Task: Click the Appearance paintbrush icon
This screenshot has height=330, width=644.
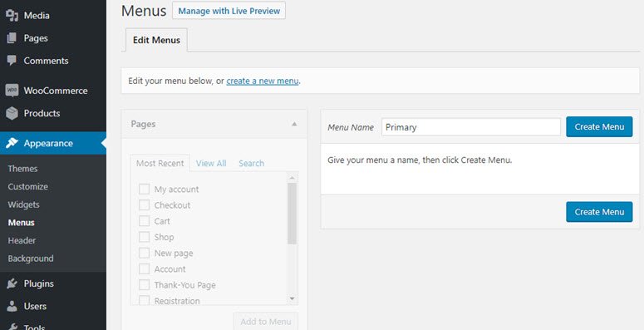Action: [12, 143]
